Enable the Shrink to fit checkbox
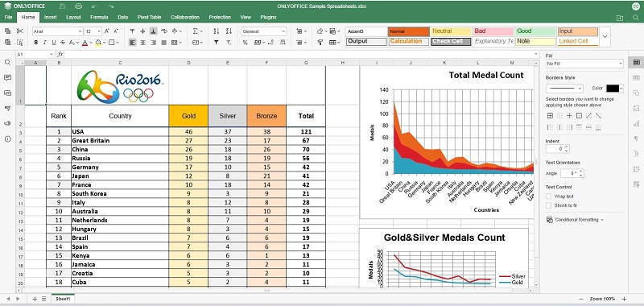This screenshot has width=644, height=306. click(549, 205)
